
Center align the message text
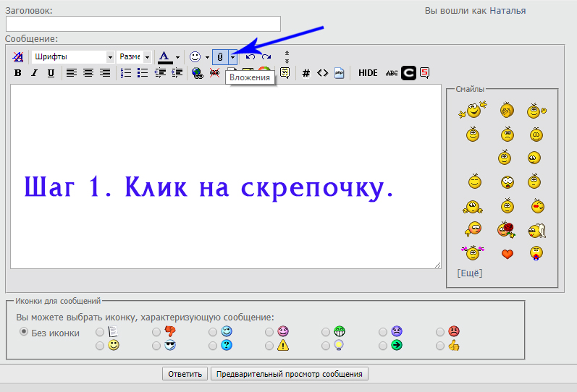tap(88, 73)
